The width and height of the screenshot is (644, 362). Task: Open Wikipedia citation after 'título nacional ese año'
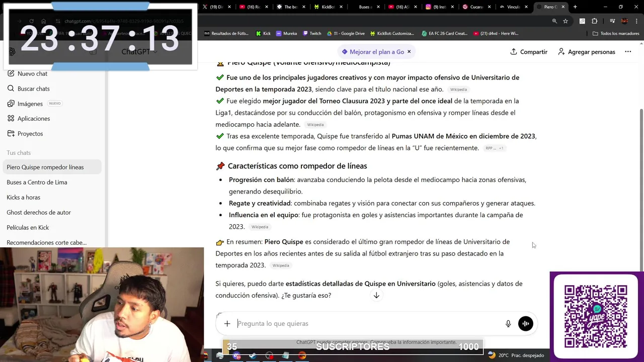(x=458, y=89)
